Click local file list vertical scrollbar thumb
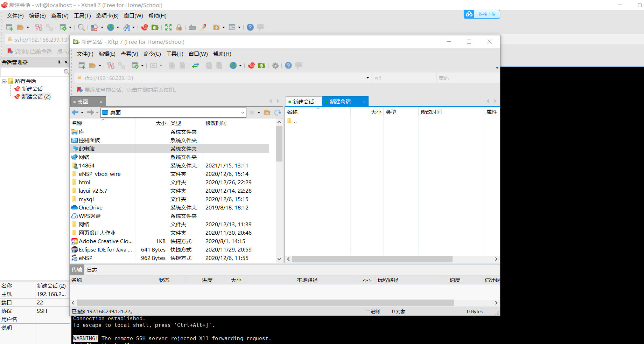 point(279,144)
